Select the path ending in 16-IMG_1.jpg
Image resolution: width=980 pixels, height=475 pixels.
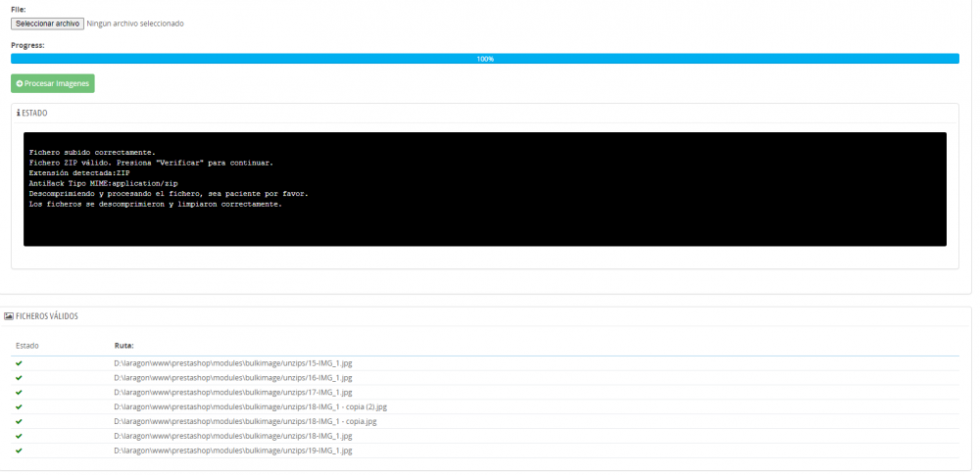233,377
